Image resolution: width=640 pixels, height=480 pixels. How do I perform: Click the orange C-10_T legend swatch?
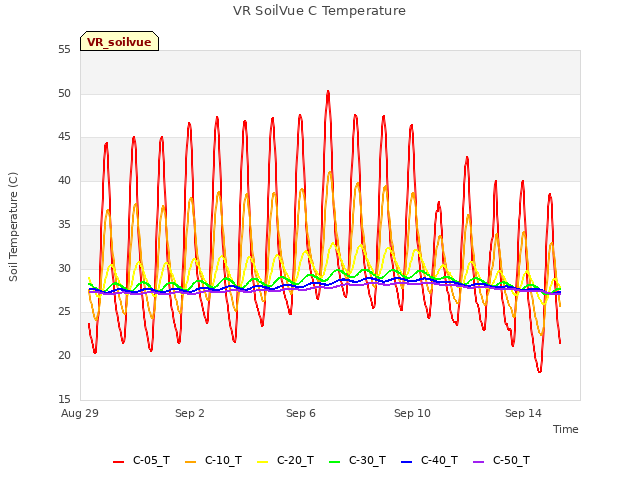point(191,462)
